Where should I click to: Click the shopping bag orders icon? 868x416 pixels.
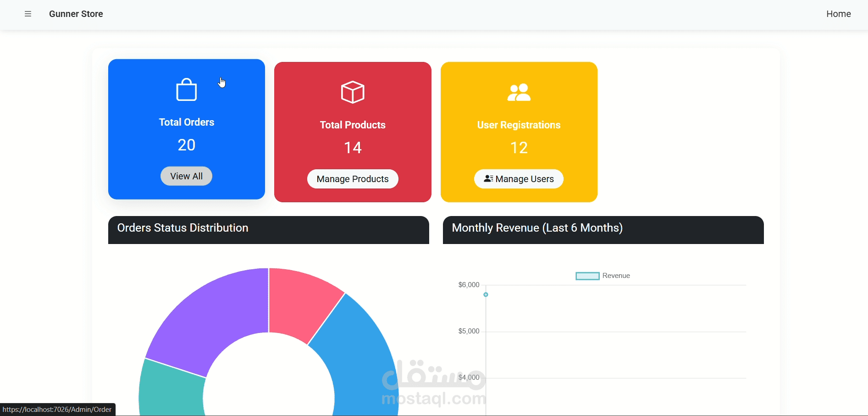(x=187, y=89)
